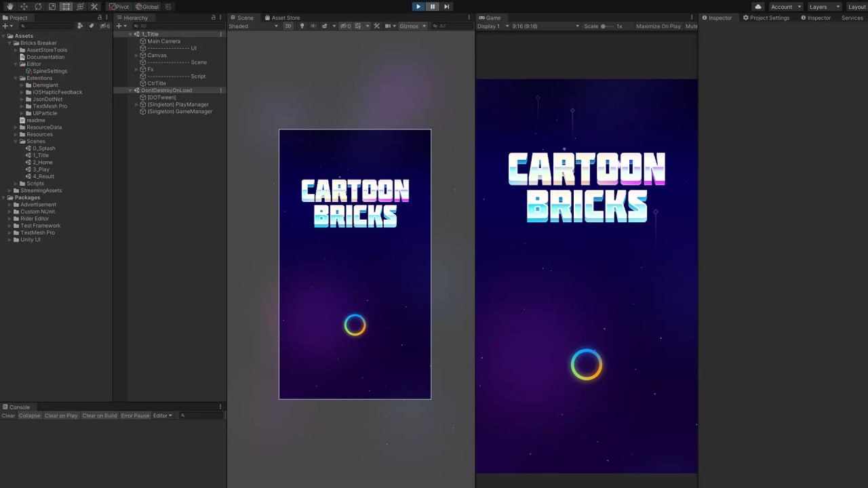Click Maximize On Play in Game view
The height and width of the screenshot is (488, 868).
coord(657,26)
